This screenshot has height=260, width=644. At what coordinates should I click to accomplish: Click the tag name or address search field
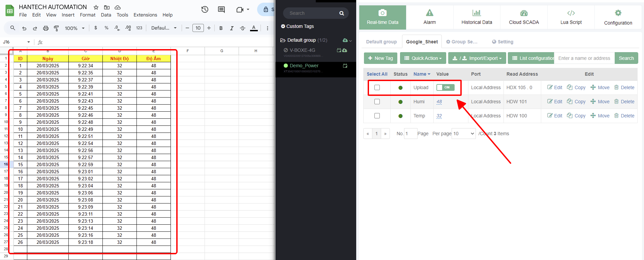(x=584, y=58)
